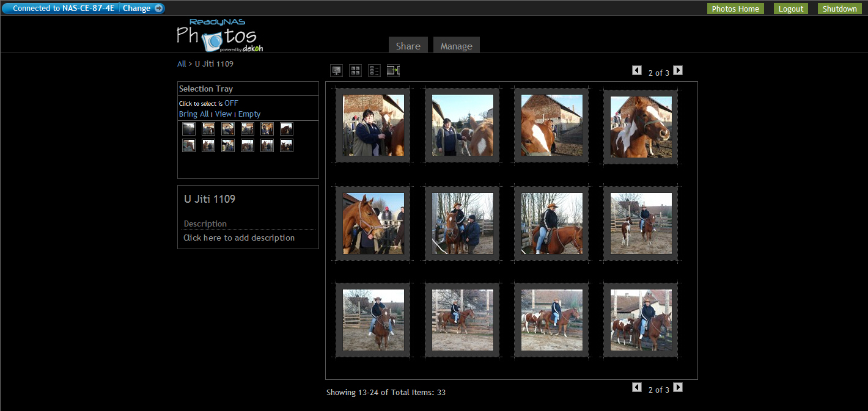This screenshot has height=411, width=868.
Task: Toggle Click to select OFF link
Action: (x=231, y=103)
